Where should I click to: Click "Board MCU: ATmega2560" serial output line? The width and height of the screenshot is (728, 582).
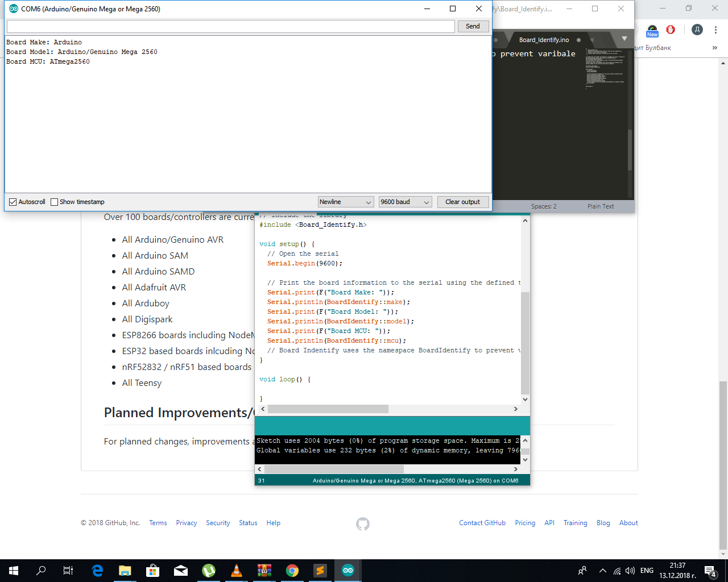pyautogui.click(x=48, y=61)
